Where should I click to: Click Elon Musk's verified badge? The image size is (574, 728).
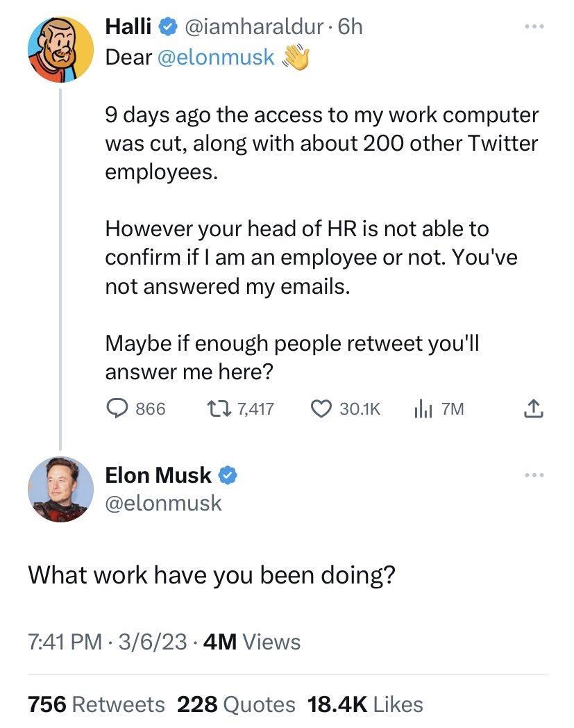pos(228,475)
